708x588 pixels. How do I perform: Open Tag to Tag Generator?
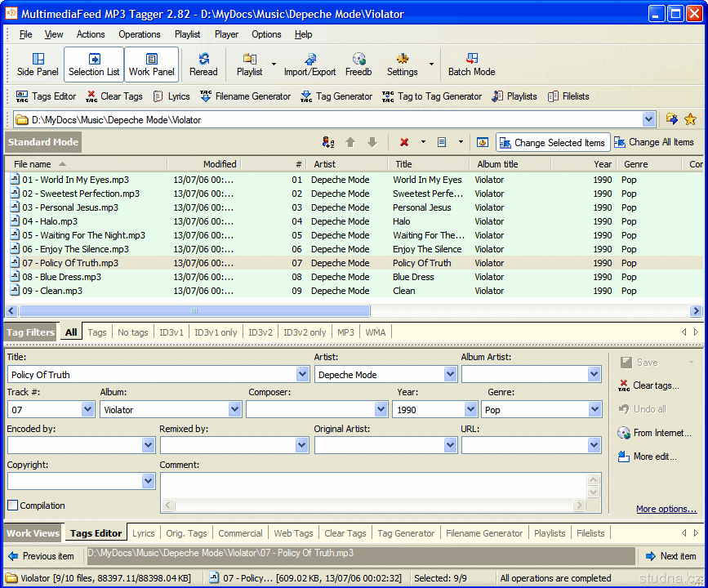(x=432, y=96)
